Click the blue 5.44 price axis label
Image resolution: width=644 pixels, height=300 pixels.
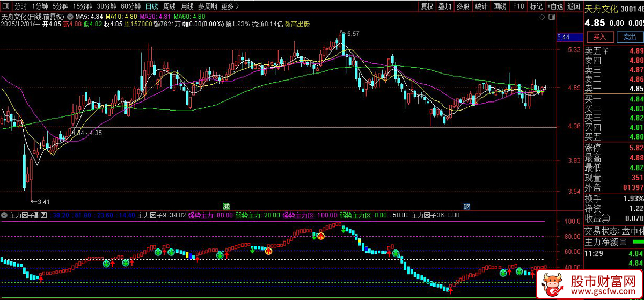click(569, 37)
